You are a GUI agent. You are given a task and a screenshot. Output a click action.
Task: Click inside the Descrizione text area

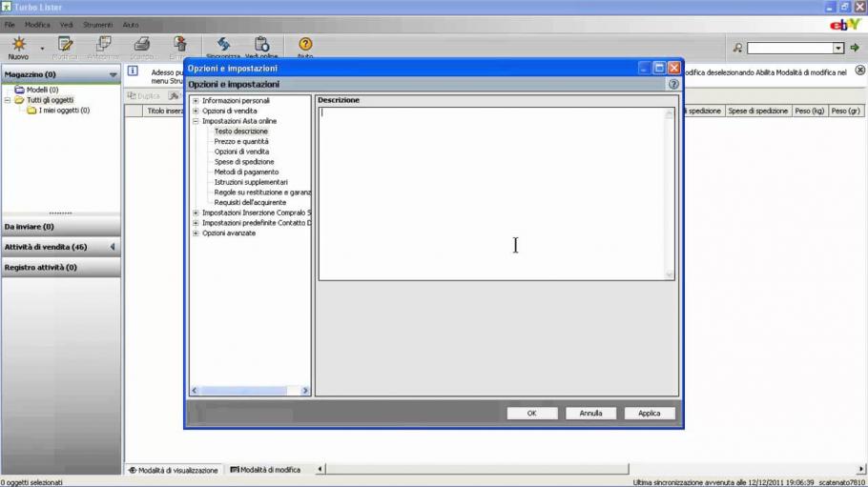click(491, 193)
